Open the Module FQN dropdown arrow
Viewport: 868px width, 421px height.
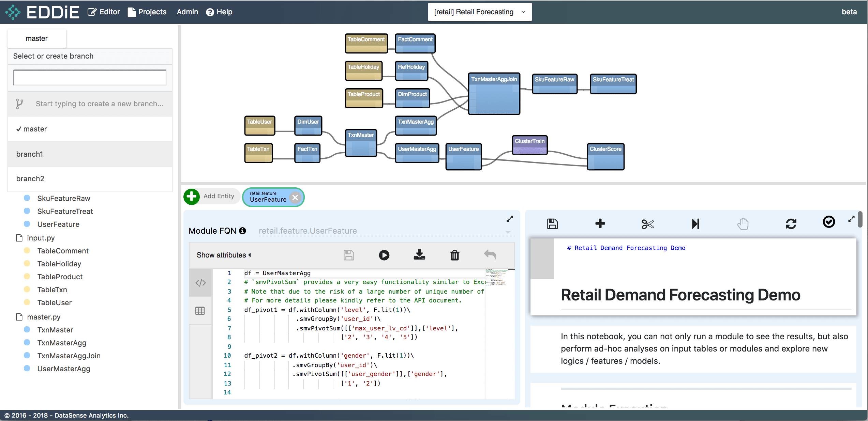coord(508,232)
